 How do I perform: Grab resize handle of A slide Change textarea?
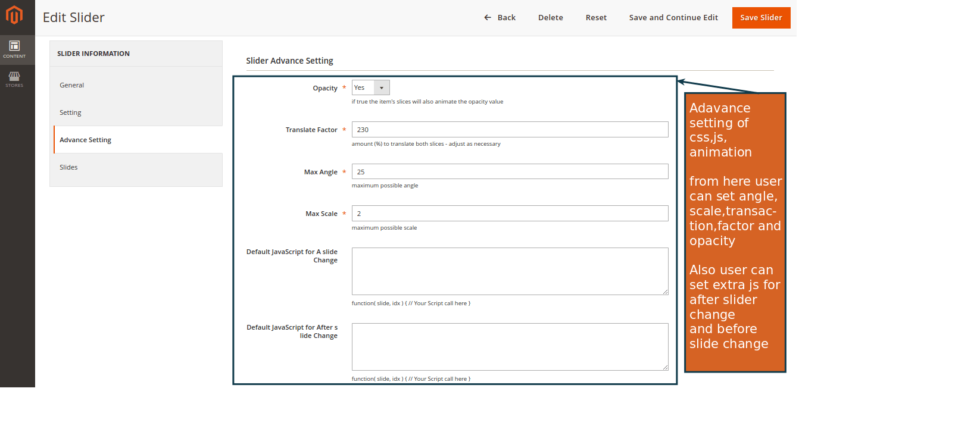[665, 292]
